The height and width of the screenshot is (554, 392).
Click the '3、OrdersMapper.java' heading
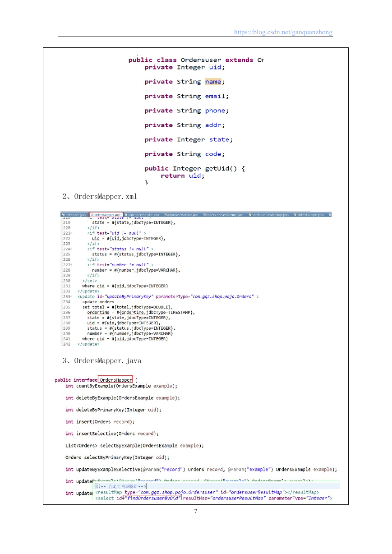[x=102, y=360]
